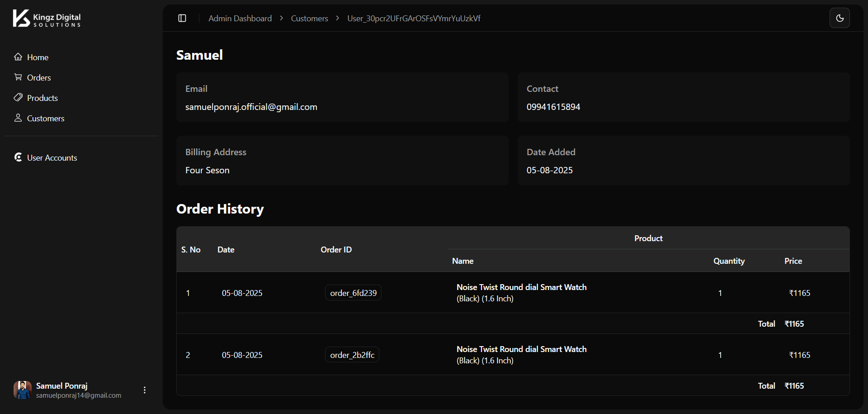Open the Orders menu item
868x414 pixels.
tap(39, 78)
